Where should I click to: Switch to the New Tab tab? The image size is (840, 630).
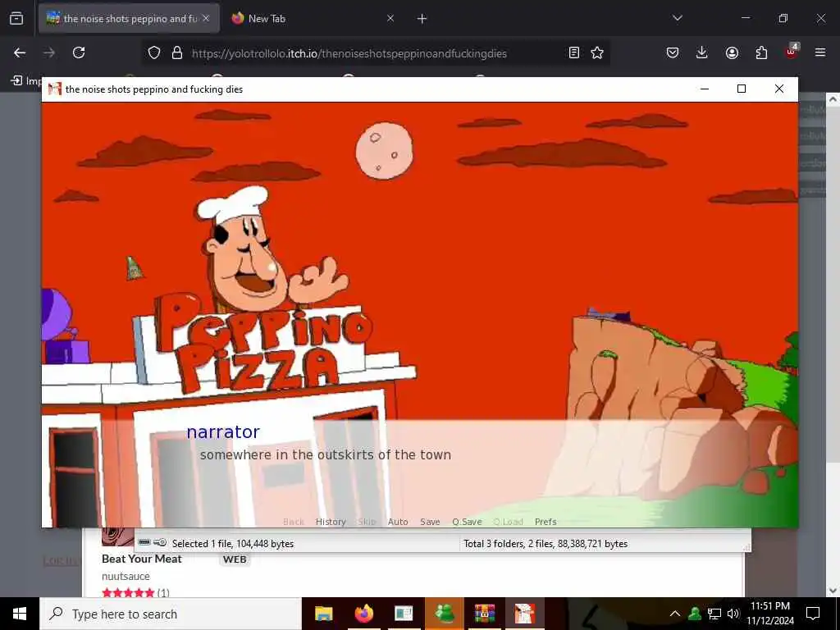point(313,18)
